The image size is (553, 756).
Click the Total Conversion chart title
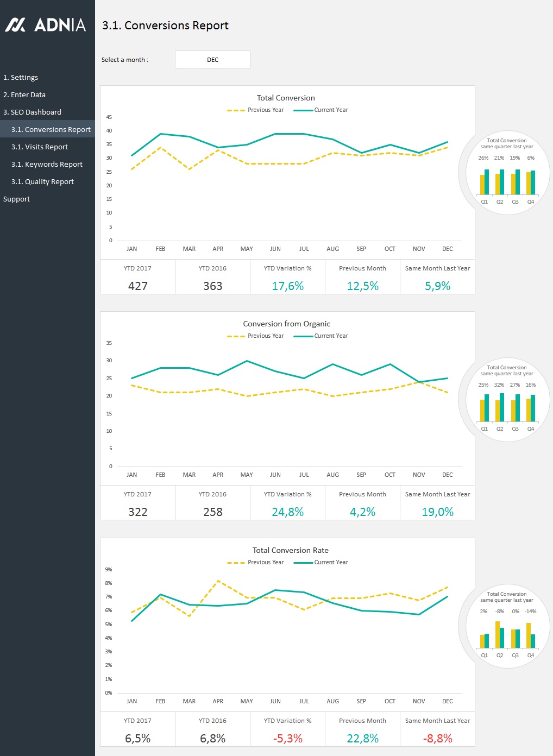[x=286, y=98]
